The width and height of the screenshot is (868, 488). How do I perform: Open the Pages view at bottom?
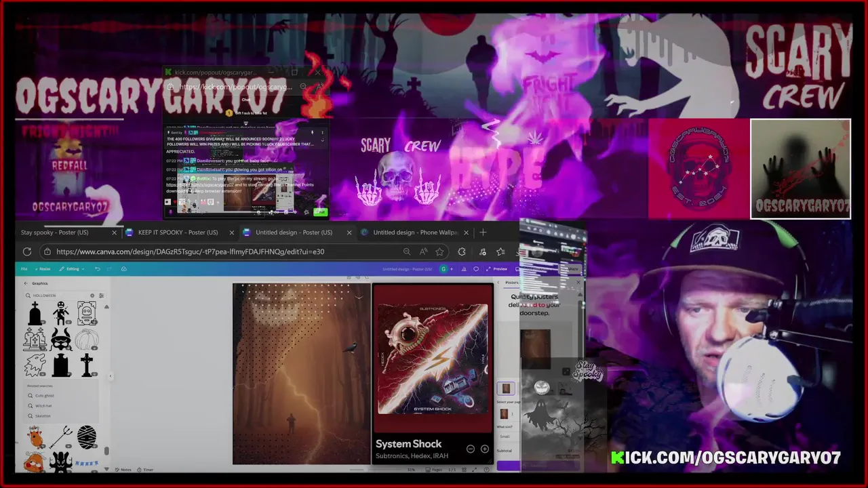[434, 470]
